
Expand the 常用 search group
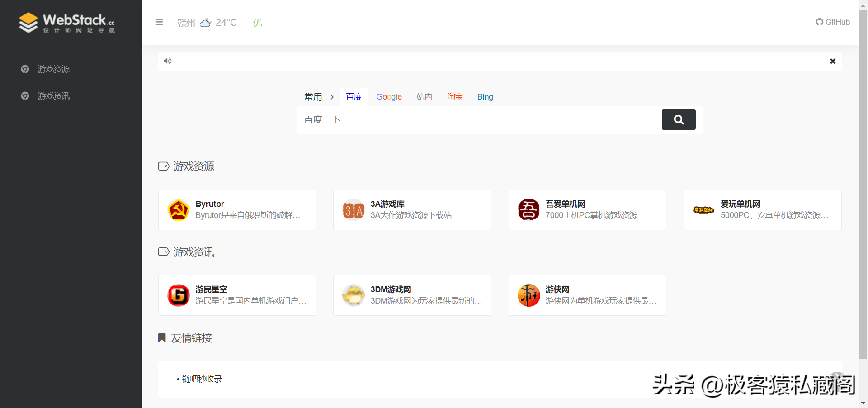313,97
